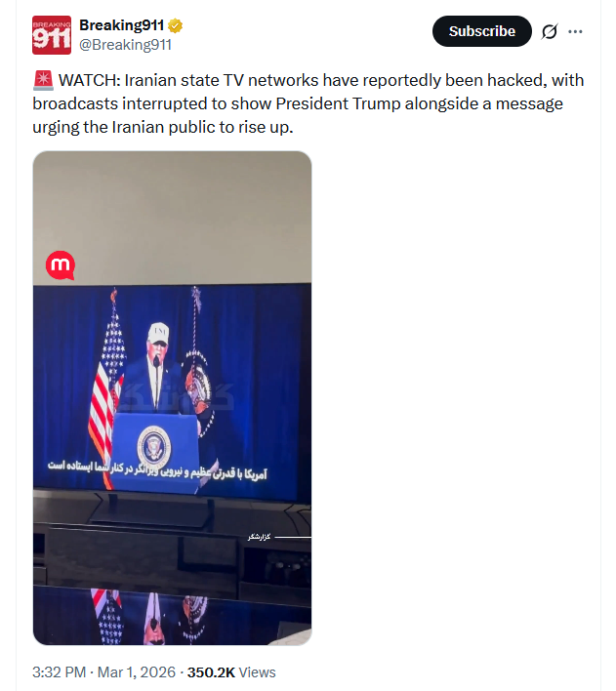Play the embedded Iranian TV video
This screenshot has width=616, height=691.
pos(172,398)
